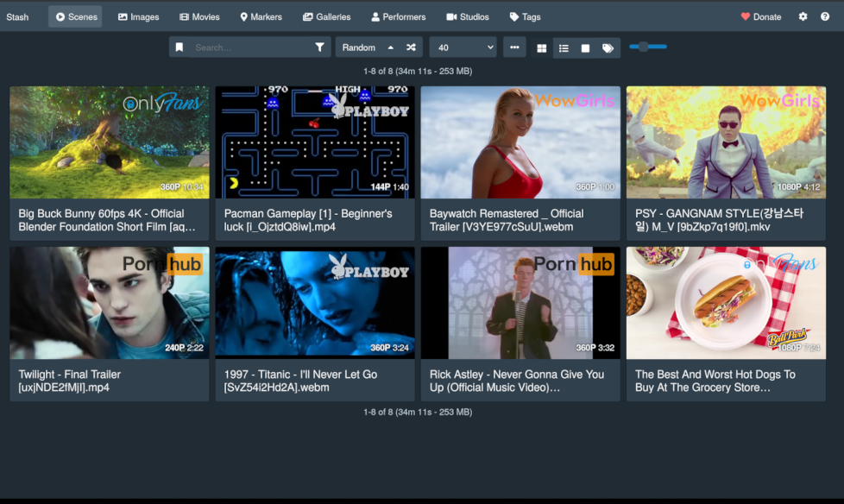Click the Big Buck Bunny title link
This screenshot has width=844, height=504.
tap(106, 220)
